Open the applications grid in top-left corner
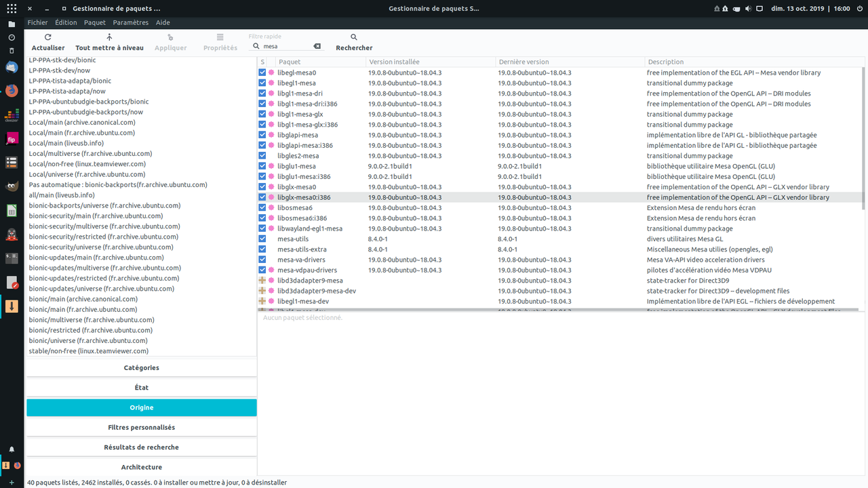This screenshot has width=868, height=488. (12, 9)
